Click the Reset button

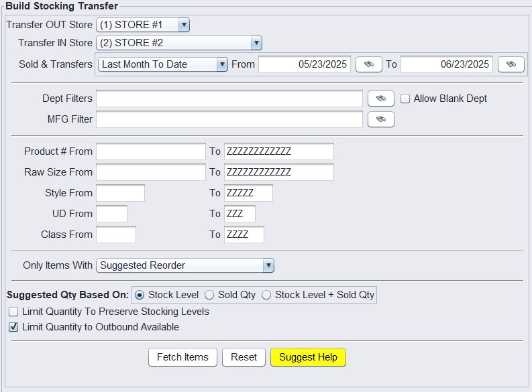tap(244, 357)
